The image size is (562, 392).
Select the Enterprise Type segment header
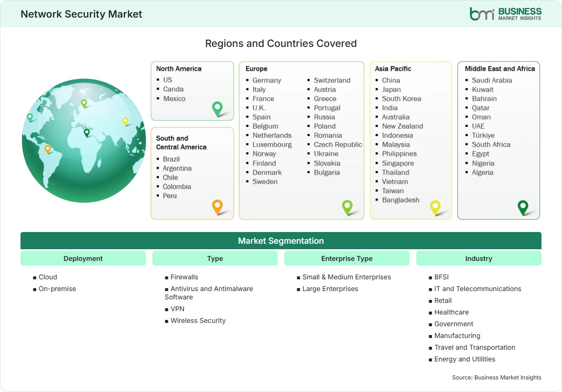[x=347, y=258]
